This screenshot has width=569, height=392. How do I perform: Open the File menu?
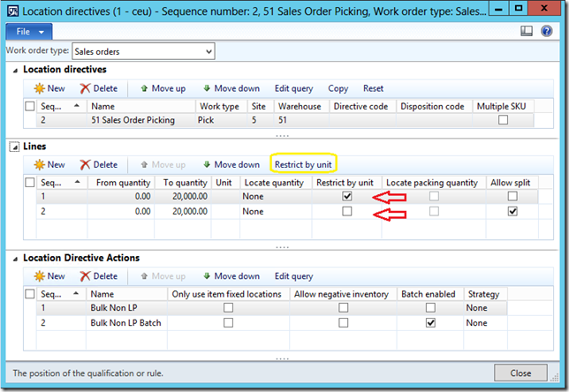coord(29,31)
